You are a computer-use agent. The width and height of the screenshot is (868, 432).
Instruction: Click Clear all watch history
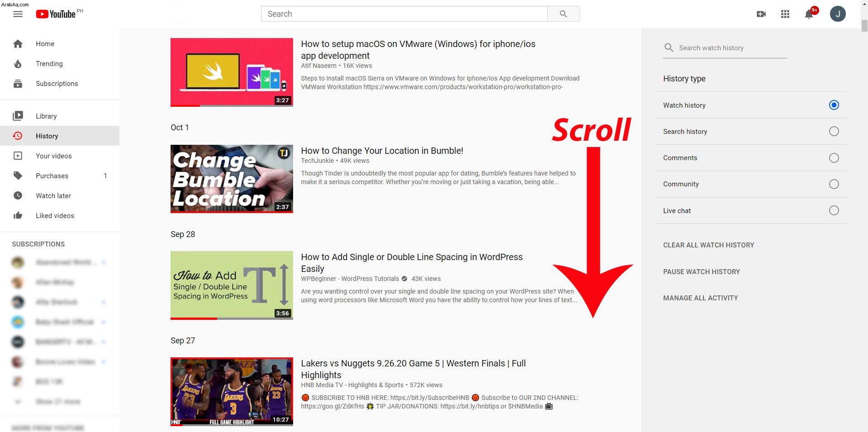(708, 245)
